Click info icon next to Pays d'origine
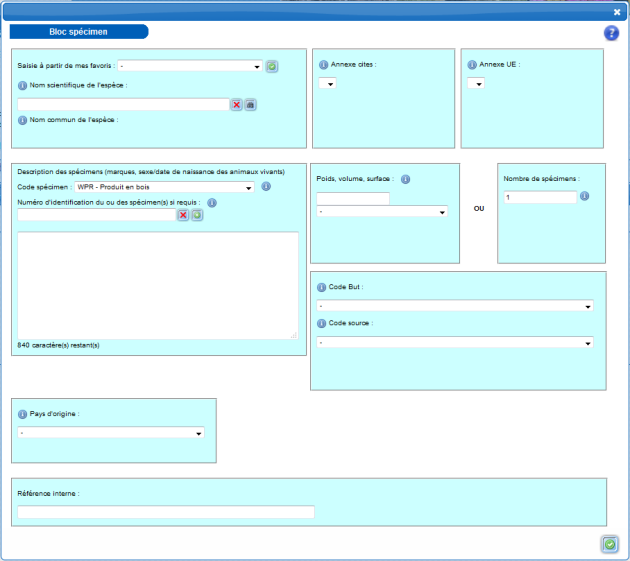This screenshot has width=630, height=561. tap(22, 414)
